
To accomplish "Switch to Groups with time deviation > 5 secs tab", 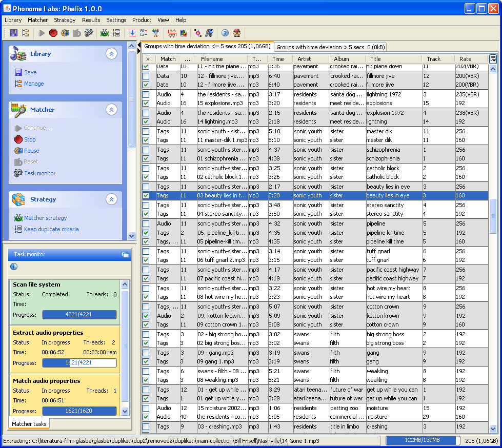I will click(x=330, y=47).
